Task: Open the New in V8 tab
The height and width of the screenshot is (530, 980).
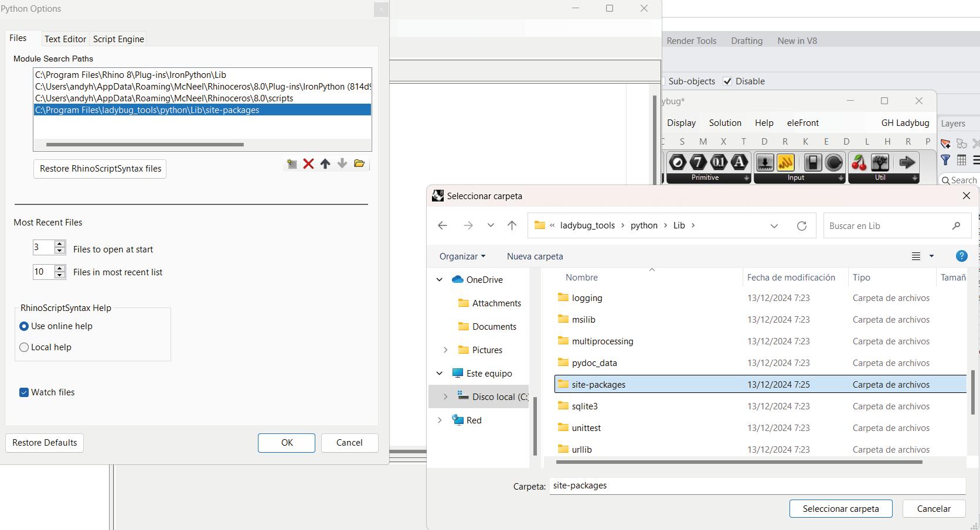Action: tap(797, 41)
